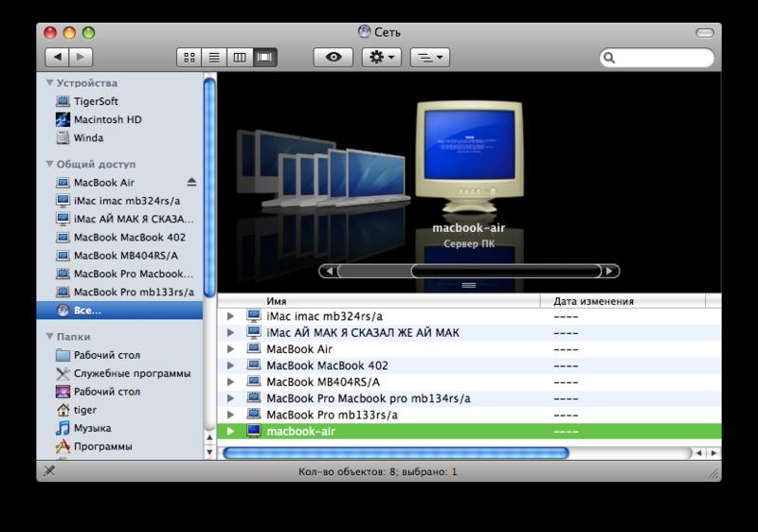Collapse the Устройства sidebar section
Image resolution: width=758 pixels, height=532 pixels.
(x=49, y=83)
